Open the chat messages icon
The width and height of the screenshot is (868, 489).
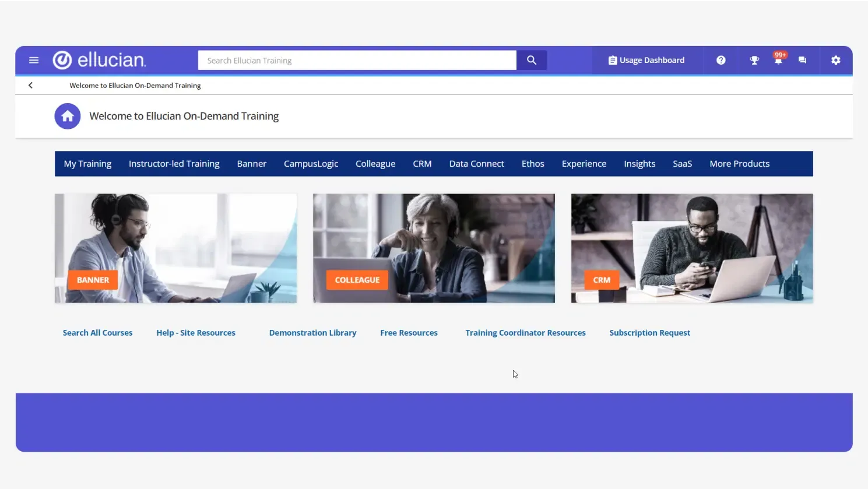[802, 60]
